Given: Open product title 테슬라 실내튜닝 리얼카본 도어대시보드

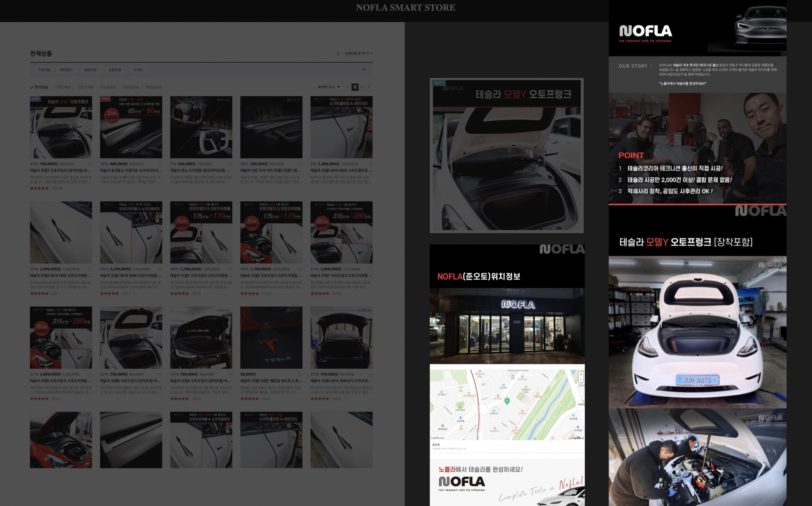Looking at the screenshot, I should (x=131, y=170).
